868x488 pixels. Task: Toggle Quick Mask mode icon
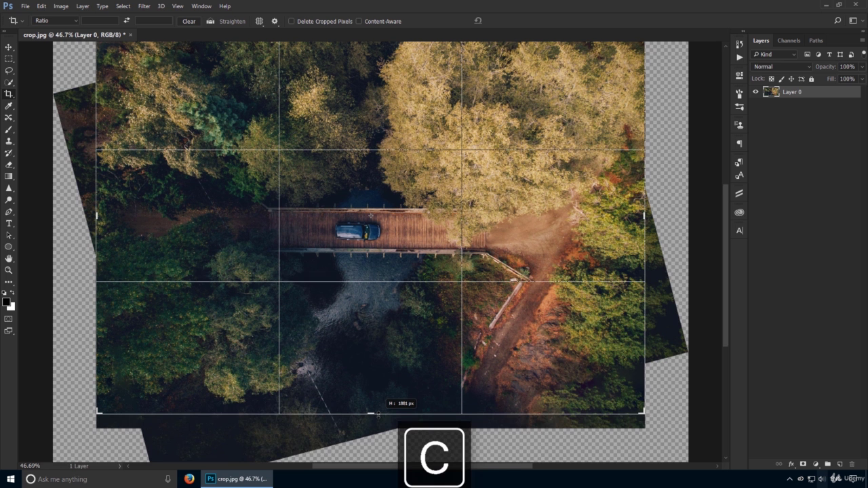(9, 319)
